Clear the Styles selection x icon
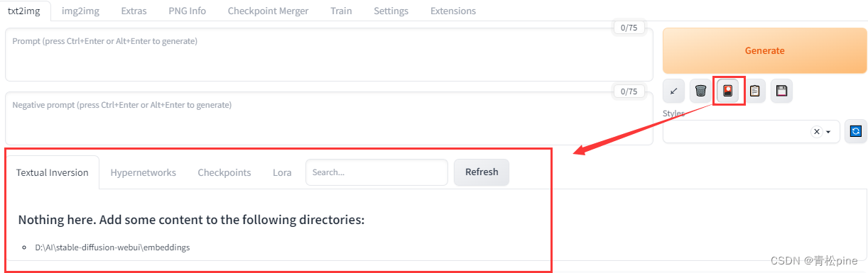Viewport: 868px width, 273px height. [x=817, y=132]
